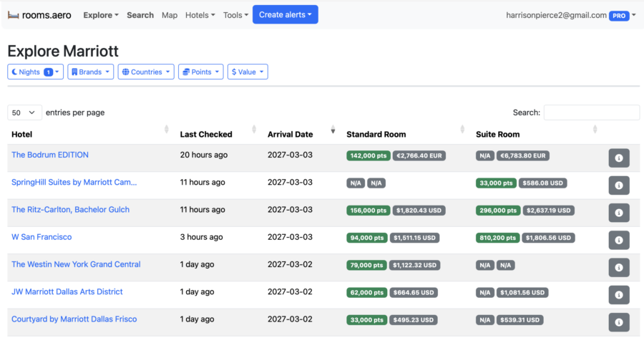Click the 62,000 pts badge
The image size is (644, 338).
point(367,293)
